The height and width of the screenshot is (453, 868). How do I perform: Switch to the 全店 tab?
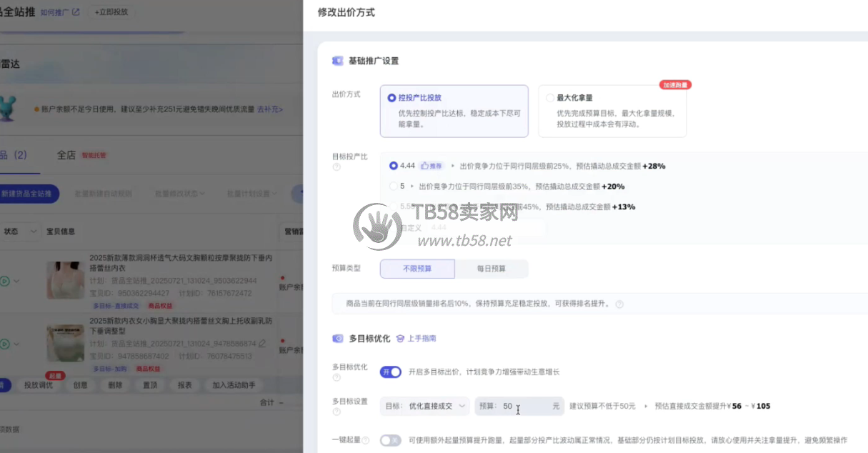[x=66, y=155]
